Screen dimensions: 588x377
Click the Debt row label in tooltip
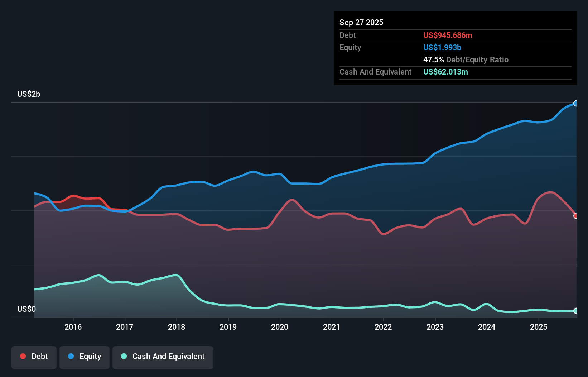pyautogui.click(x=347, y=35)
